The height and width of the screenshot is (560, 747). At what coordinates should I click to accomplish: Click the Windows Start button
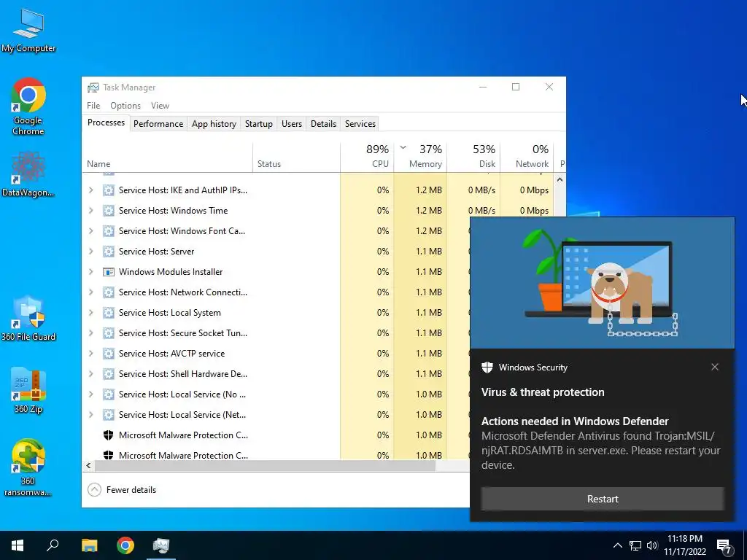[18, 545]
